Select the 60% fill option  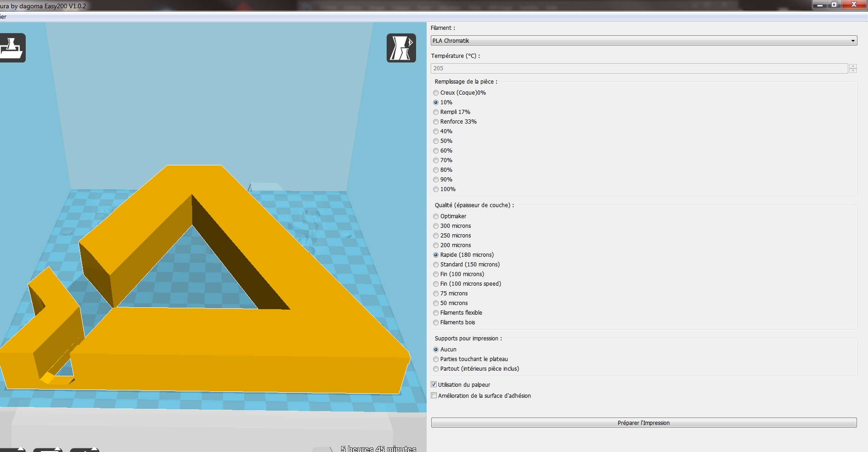click(x=443, y=151)
